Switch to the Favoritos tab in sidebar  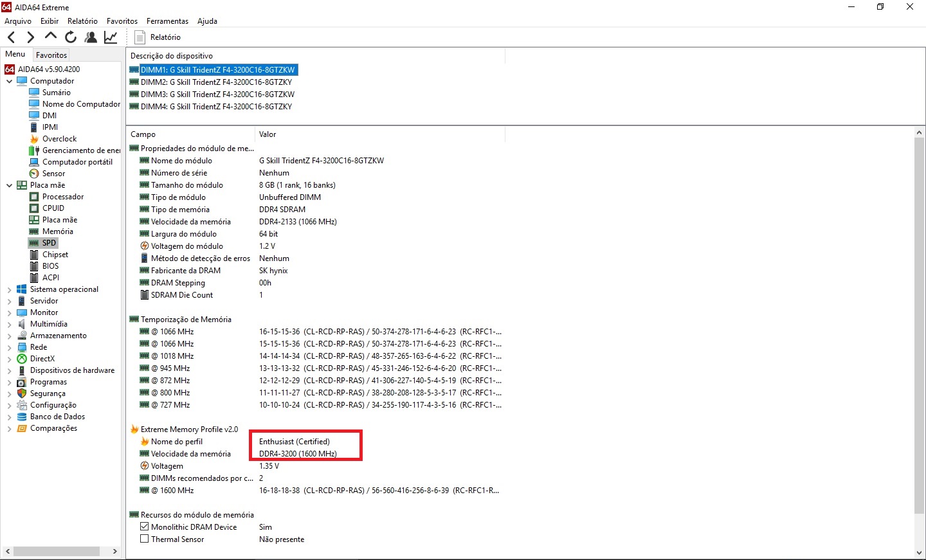pyautogui.click(x=51, y=55)
